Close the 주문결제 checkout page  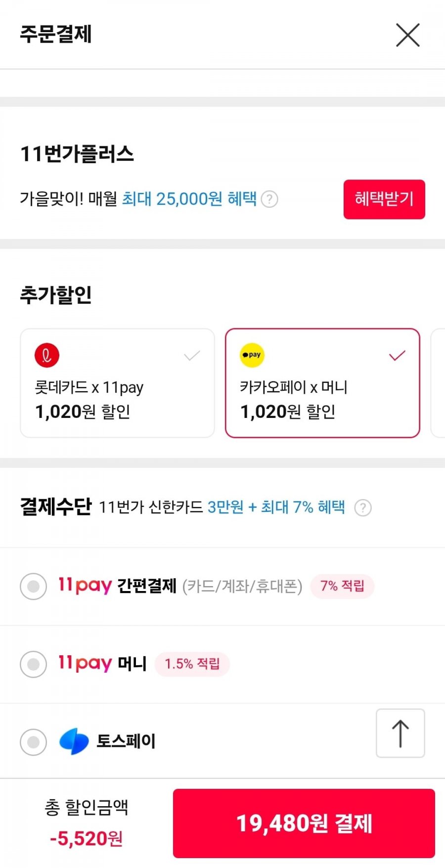pos(407,35)
